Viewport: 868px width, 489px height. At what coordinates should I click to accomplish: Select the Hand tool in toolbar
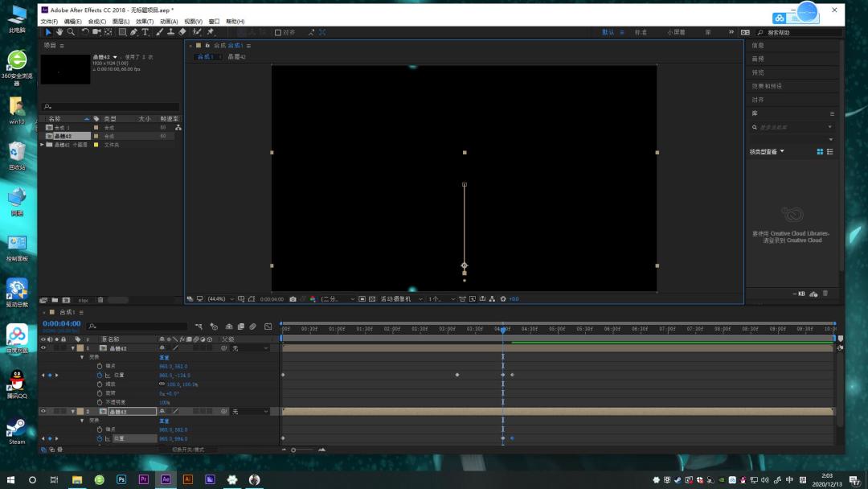point(59,32)
